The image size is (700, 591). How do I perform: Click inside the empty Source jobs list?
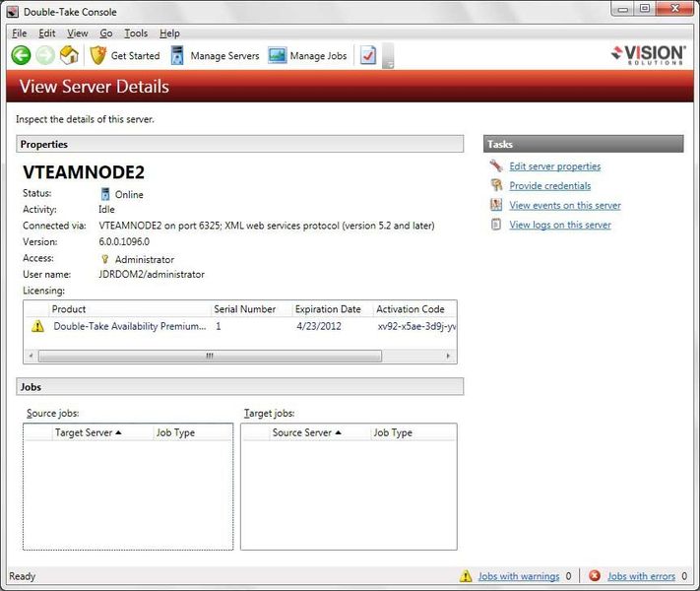128,494
